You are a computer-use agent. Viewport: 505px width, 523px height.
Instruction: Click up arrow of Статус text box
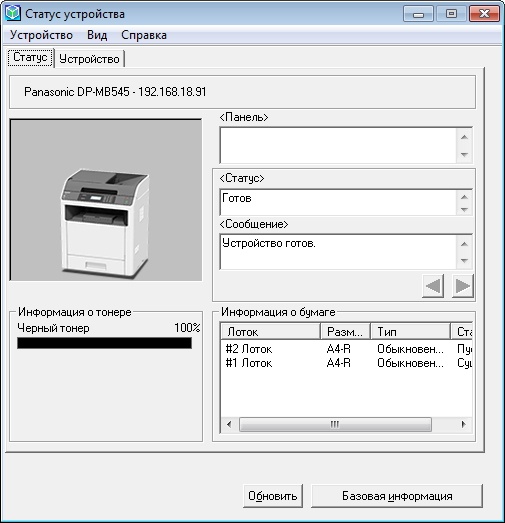pos(464,197)
